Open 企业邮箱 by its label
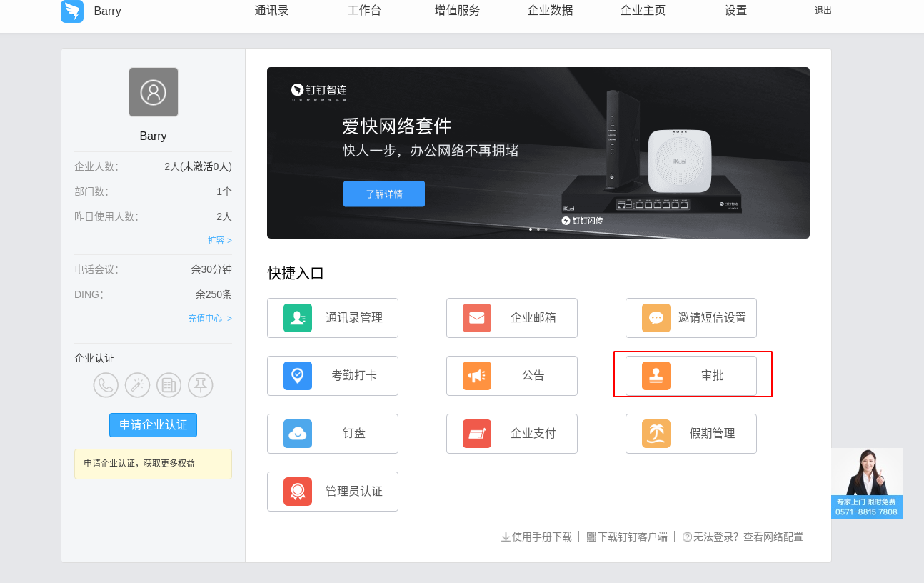The height and width of the screenshot is (583, 924). 533,318
